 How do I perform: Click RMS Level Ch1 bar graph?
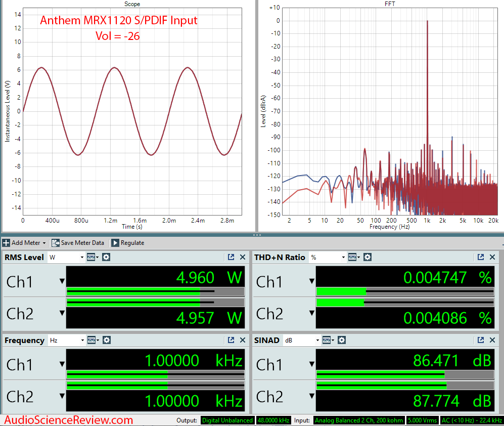pyautogui.click(x=156, y=292)
